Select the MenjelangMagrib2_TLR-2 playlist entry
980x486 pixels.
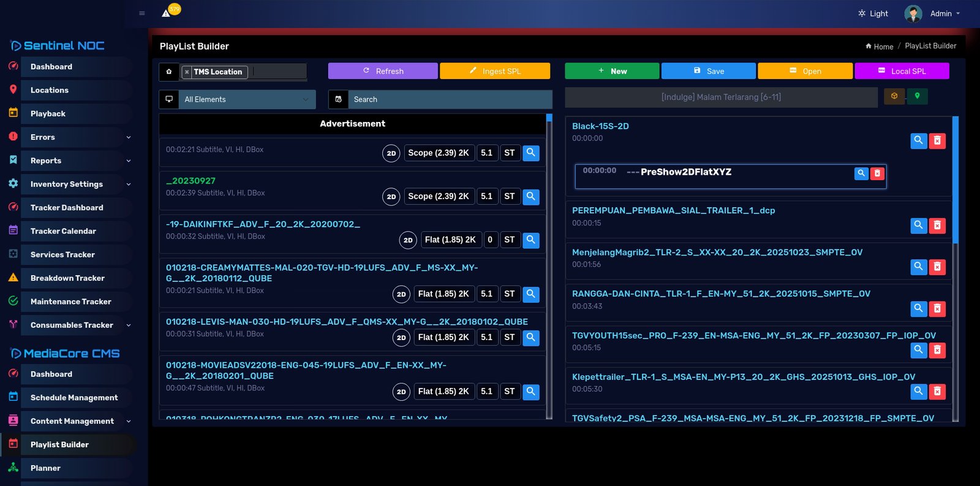point(717,252)
